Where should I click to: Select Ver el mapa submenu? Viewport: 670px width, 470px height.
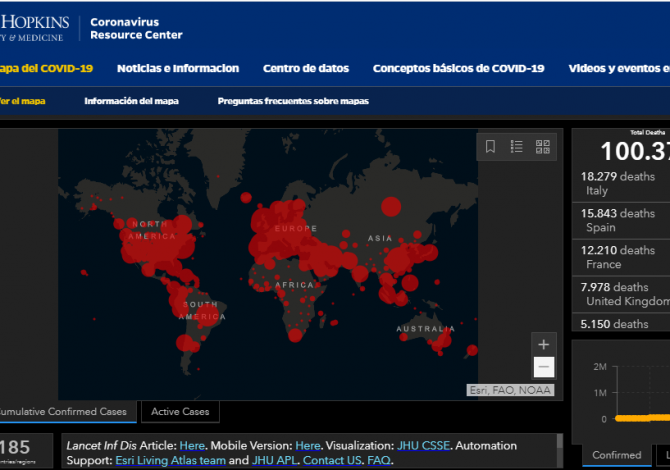[x=22, y=101]
